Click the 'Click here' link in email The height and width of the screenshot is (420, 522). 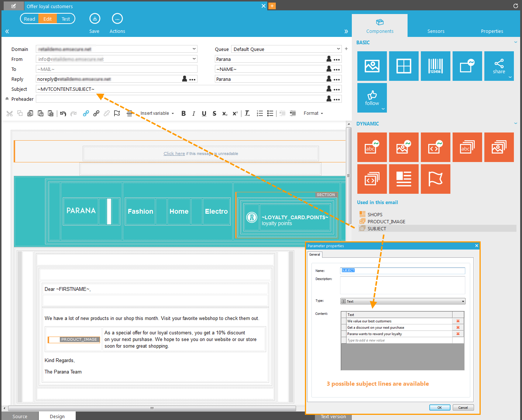coord(174,154)
